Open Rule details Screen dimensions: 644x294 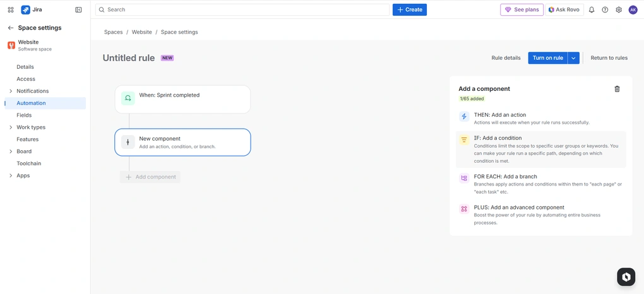click(506, 58)
